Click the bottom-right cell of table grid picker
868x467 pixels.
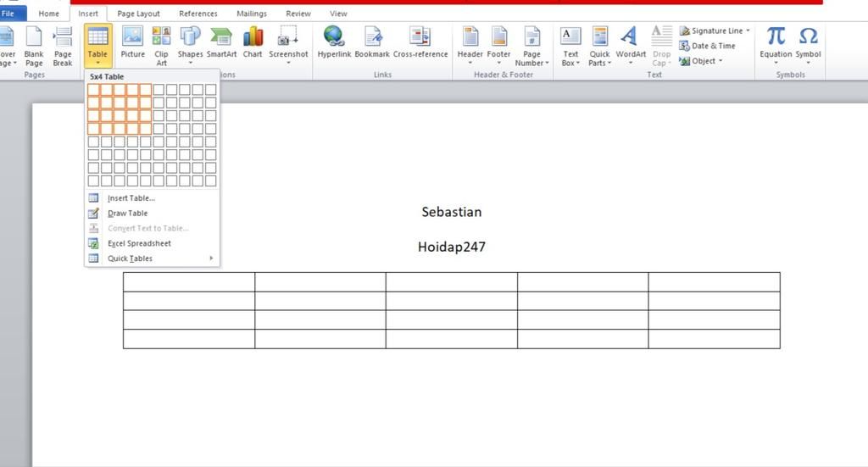(210, 181)
